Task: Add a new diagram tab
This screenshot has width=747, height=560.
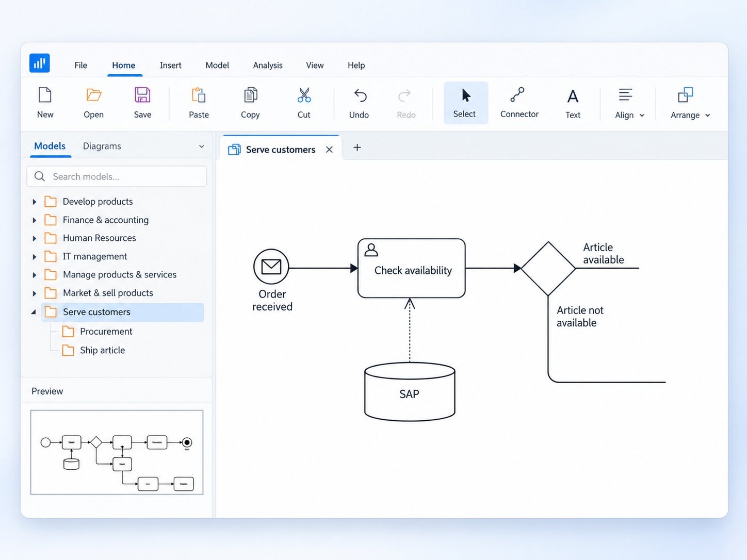Action: (x=357, y=147)
